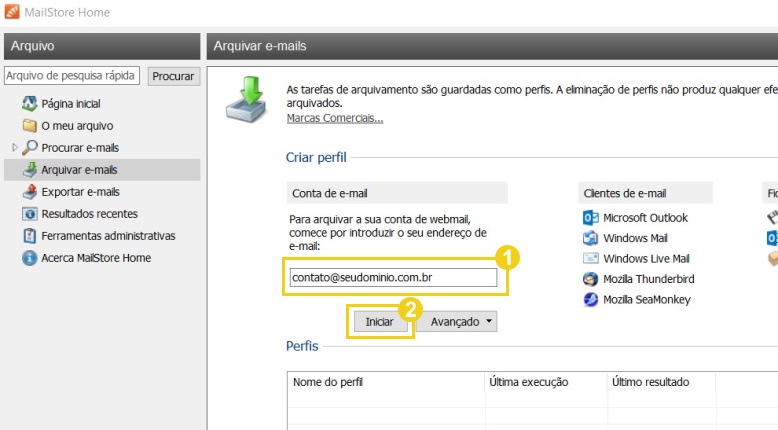The width and height of the screenshot is (778, 430).
Task: Click the email address input field
Action: coord(393,277)
